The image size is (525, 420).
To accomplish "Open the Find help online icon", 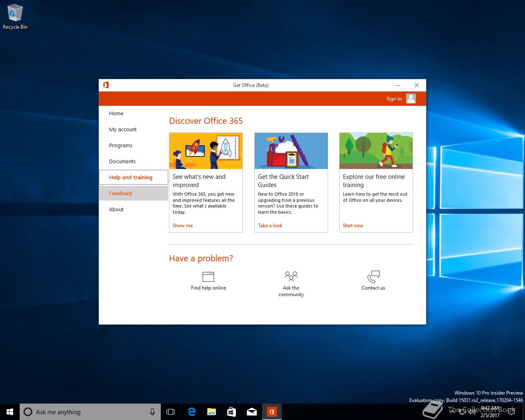I will click(208, 277).
